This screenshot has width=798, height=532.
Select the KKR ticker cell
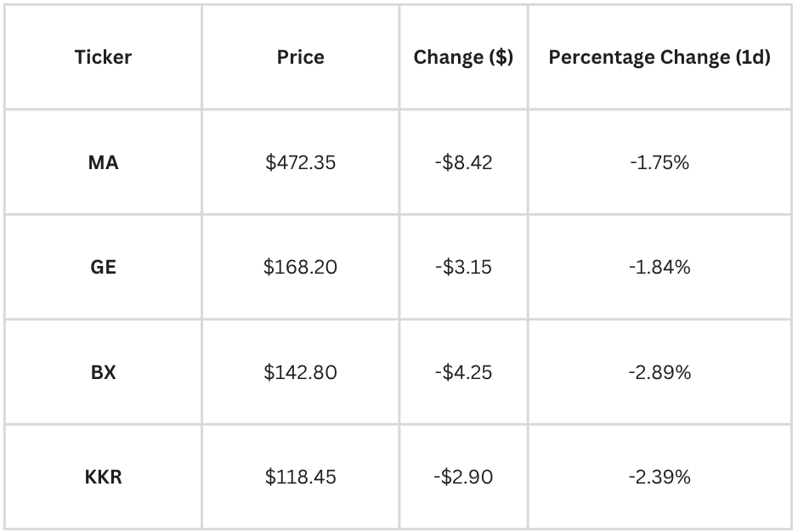pos(103,477)
